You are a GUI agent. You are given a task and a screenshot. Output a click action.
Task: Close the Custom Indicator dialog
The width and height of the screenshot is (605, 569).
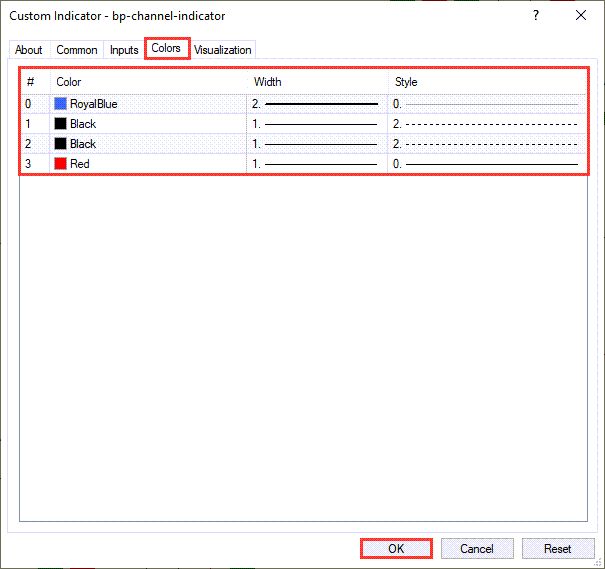point(581,15)
